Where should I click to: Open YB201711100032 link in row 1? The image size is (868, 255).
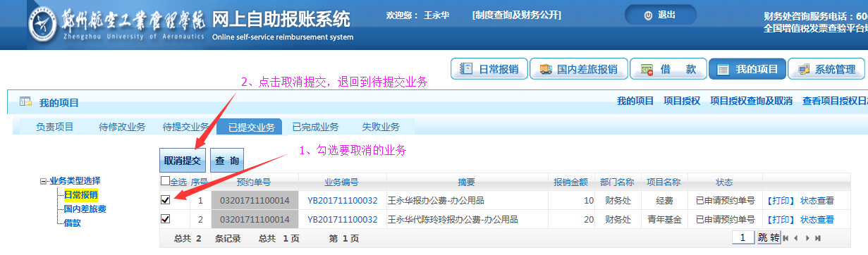[342, 200]
